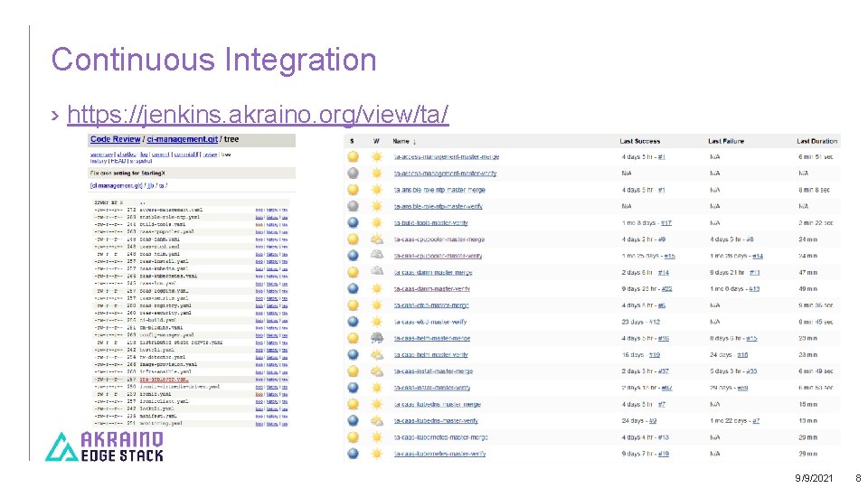This screenshot has height=488, width=868.
Task: Click blue ball of ta-caas-etcd-master-verify
Action: [x=353, y=322]
